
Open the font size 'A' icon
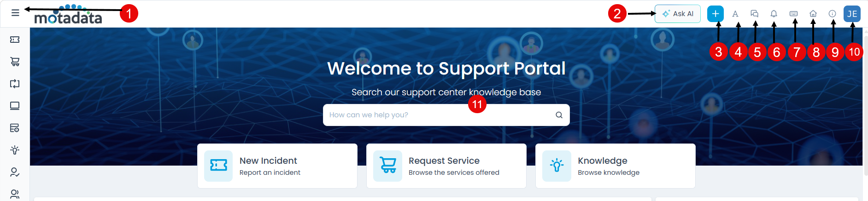click(735, 14)
